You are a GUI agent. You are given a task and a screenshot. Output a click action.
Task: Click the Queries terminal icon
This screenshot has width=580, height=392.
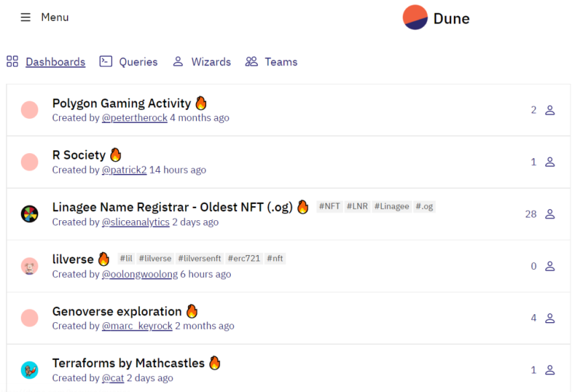coord(106,61)
